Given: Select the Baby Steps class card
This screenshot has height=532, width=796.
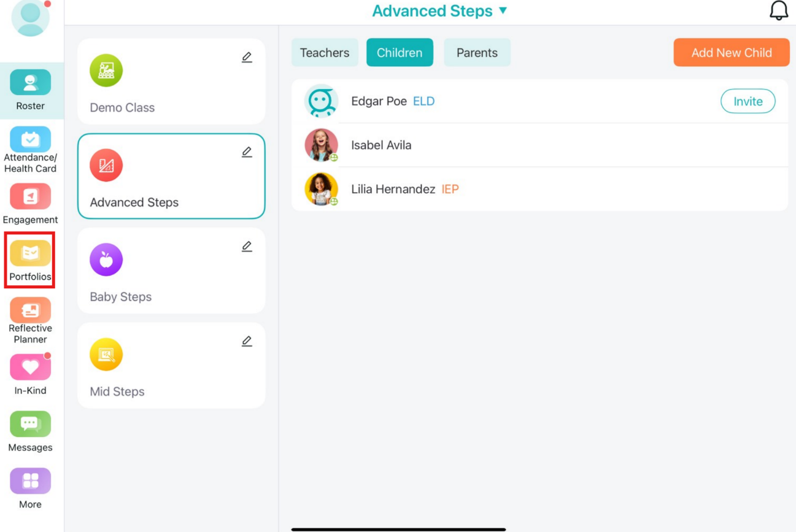Looking at the screenshot, I should 171,271.
